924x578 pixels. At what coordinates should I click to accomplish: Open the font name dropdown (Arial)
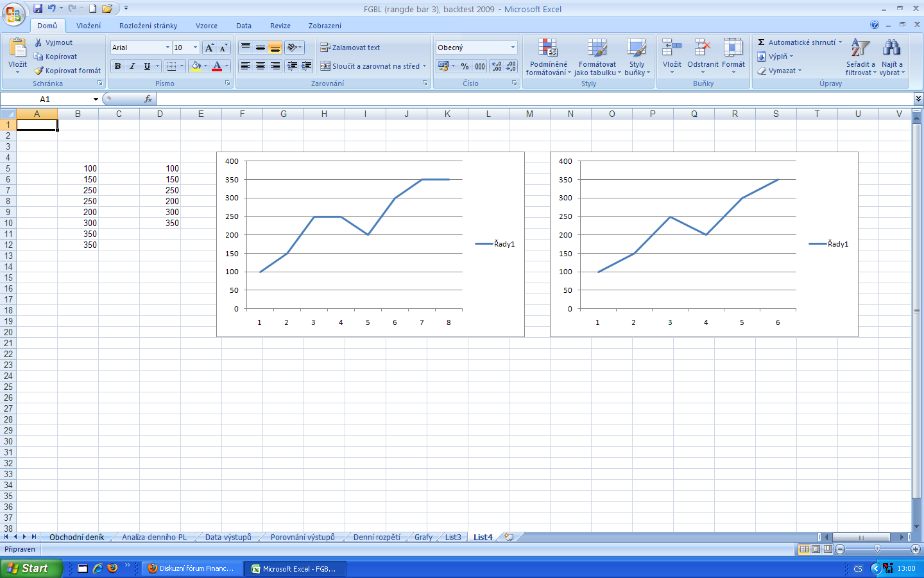coord(167,48)
